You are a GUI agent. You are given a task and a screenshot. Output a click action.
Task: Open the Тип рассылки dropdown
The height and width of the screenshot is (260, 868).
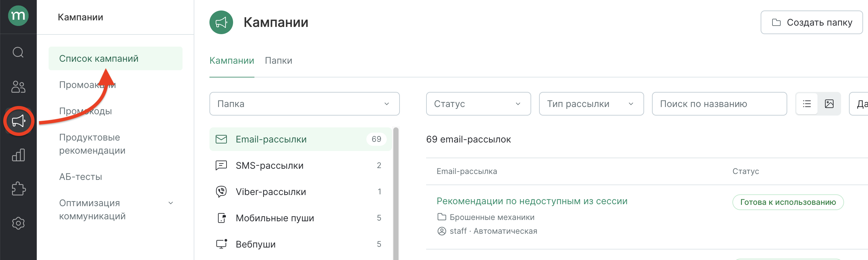[591, 104]
